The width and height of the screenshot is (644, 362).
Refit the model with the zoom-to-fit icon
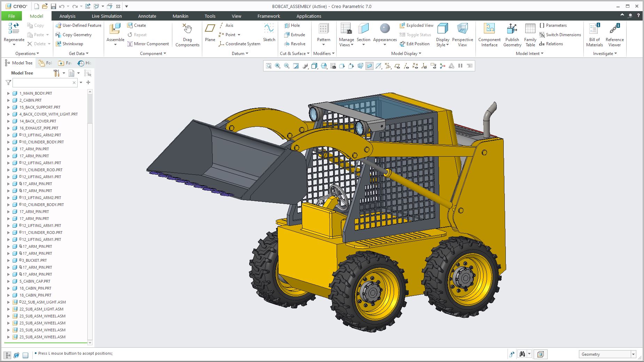[x=268, y=66]
